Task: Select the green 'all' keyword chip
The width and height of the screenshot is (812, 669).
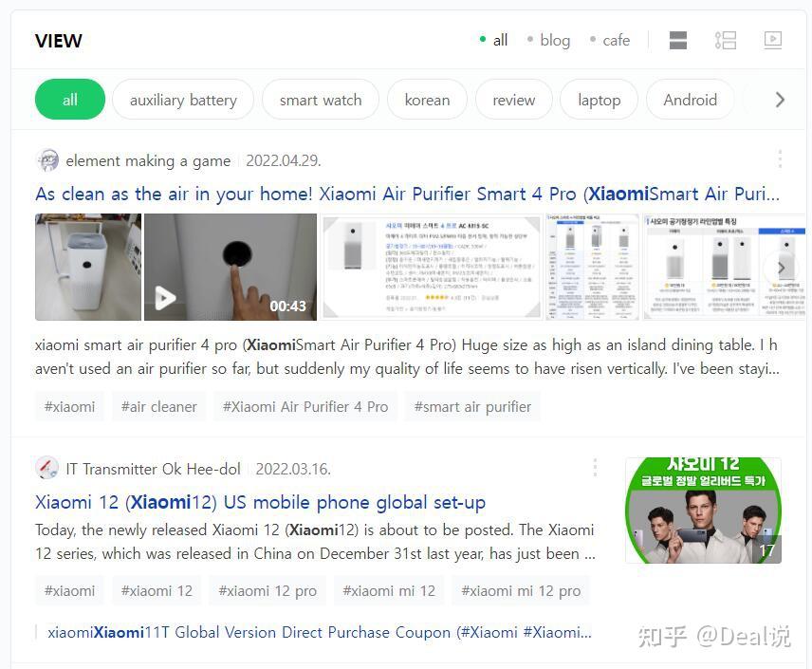Action: [70, 100]
